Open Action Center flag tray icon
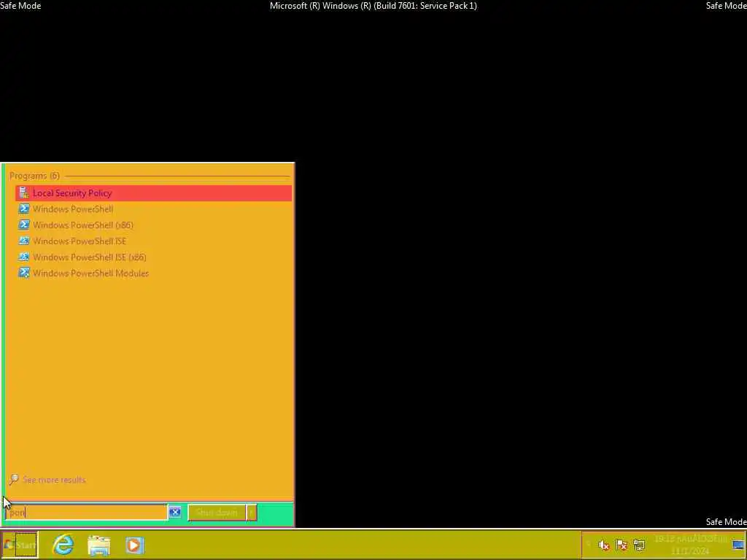Screen dimensions: 747x560 (622, 545)
